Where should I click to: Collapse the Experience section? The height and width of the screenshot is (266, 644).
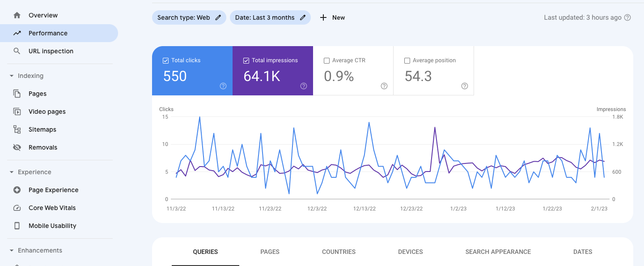point(11,172)
